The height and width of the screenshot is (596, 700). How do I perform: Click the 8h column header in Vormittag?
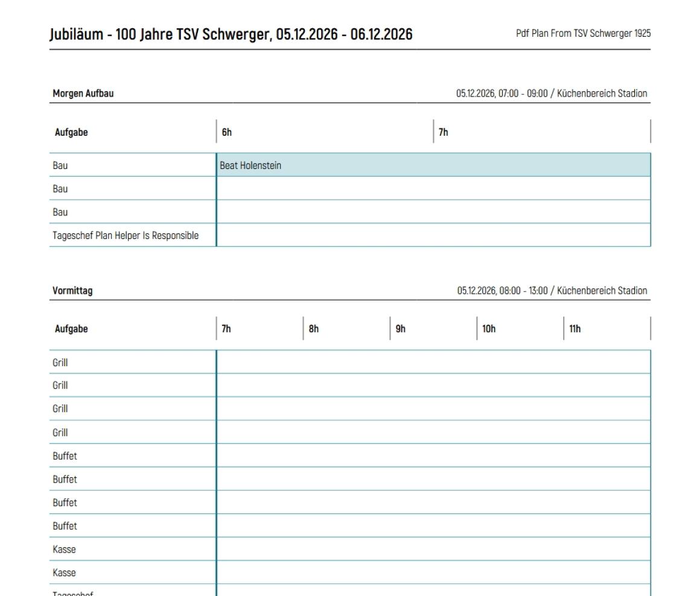[x=313, y=328]
